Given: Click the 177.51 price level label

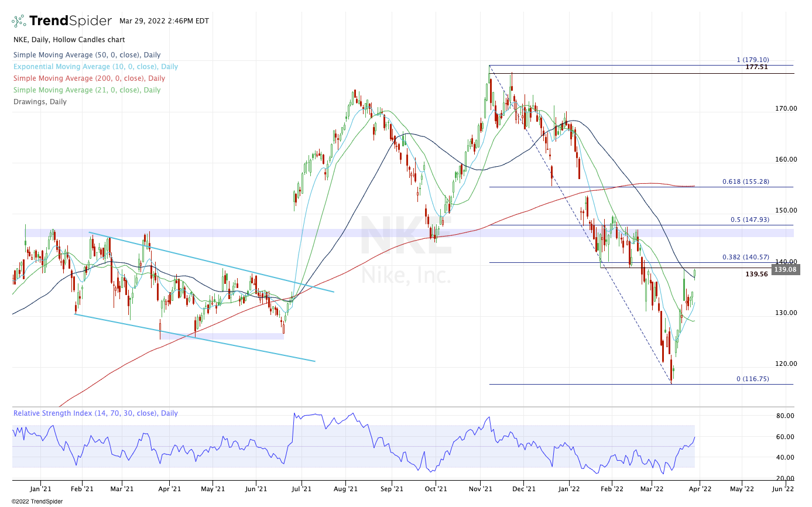Looking at the screenshot, I should coord(757,67).
